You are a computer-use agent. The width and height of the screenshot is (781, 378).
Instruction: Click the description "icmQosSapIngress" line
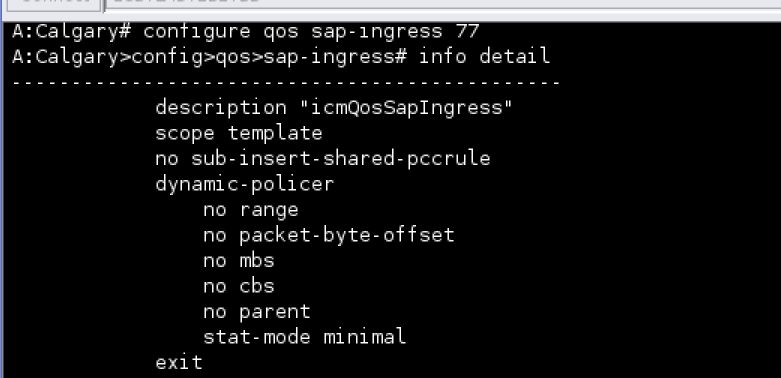[x=334, y=108]
